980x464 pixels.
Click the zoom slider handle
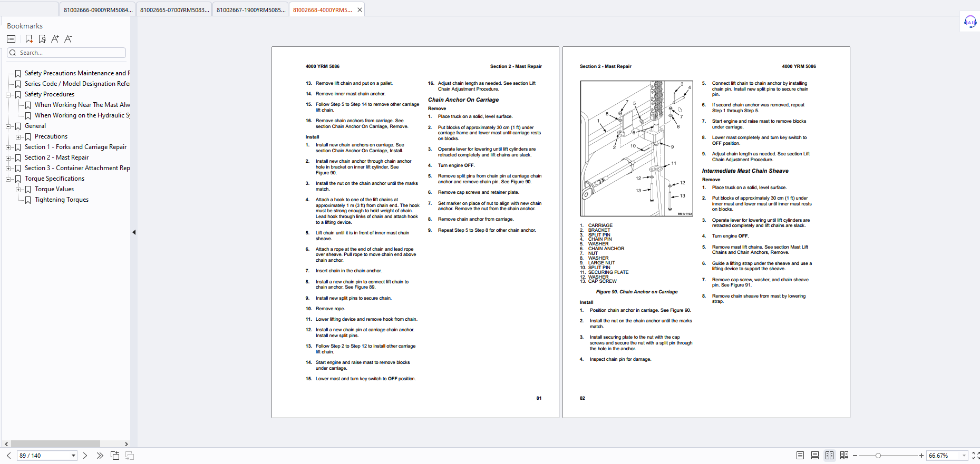[x=878, y=456]
